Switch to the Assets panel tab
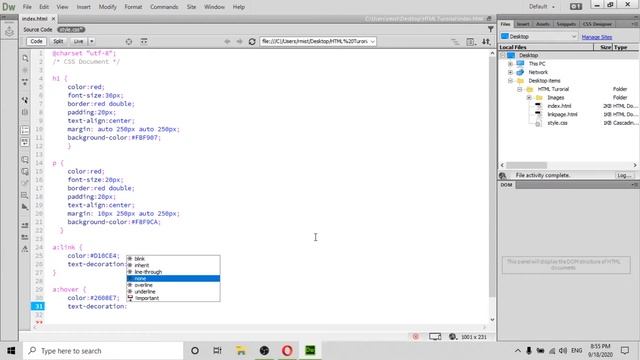Screen dimensions: 640x360 pos(542,24)
